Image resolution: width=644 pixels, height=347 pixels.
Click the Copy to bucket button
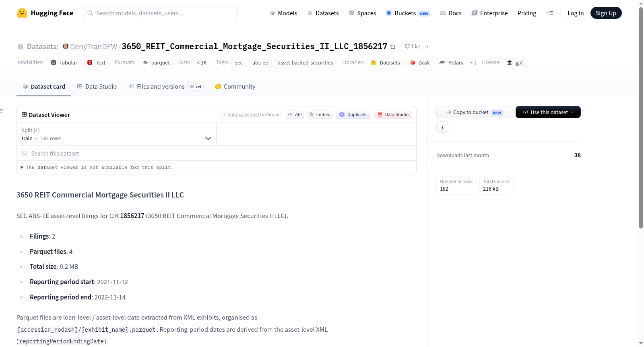pyautogui.click(x=474, y=112)
